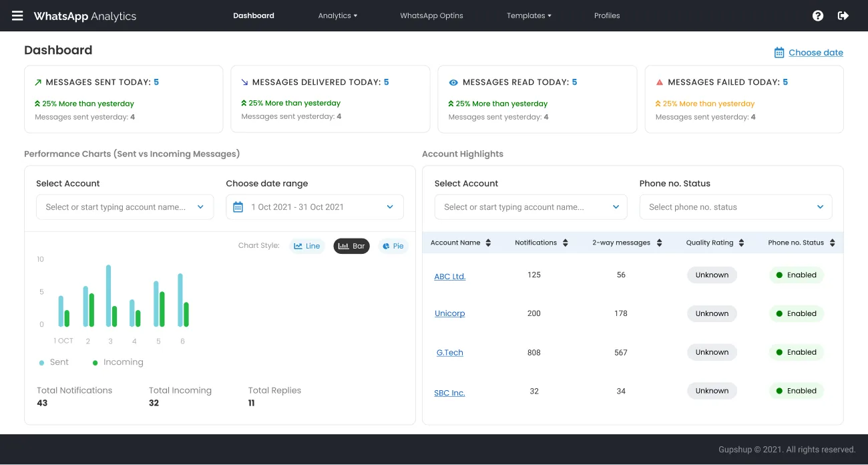The height and width of the screenshot is (465, 868).
Task: Toggle the Incoming legend series
Action: (x=118, y=362)
